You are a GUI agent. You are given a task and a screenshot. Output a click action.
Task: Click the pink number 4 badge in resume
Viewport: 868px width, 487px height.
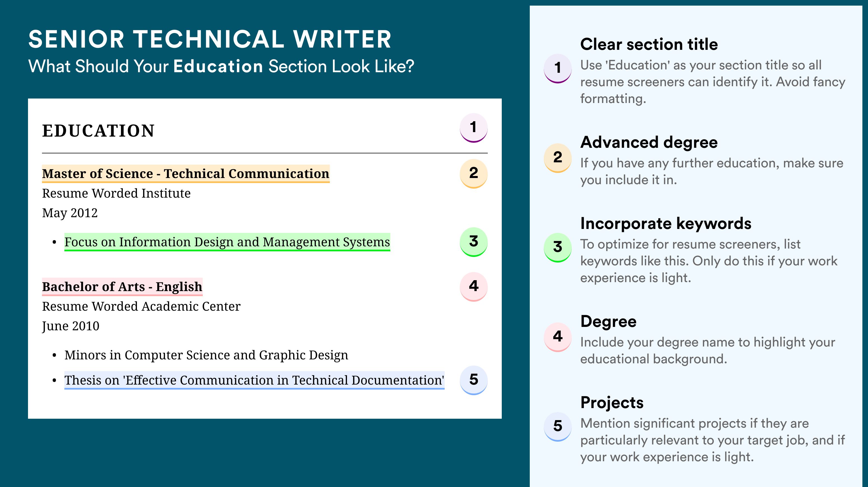click(473, 287)
